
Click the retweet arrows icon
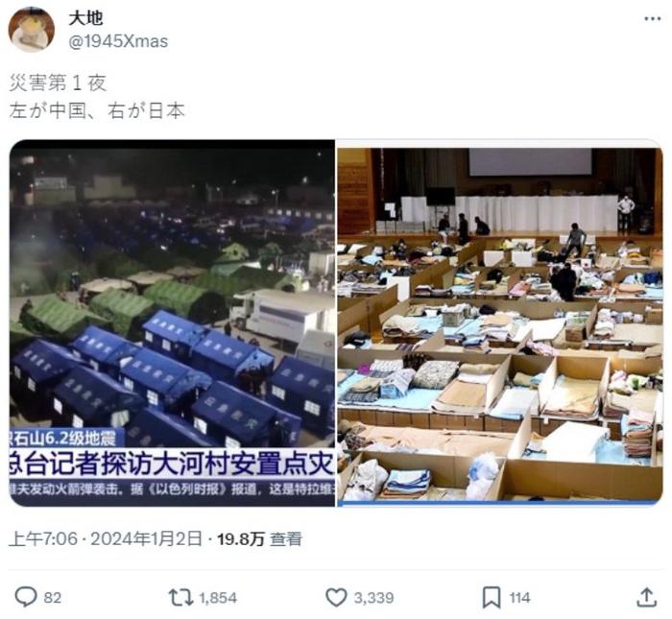pos(182,597)
